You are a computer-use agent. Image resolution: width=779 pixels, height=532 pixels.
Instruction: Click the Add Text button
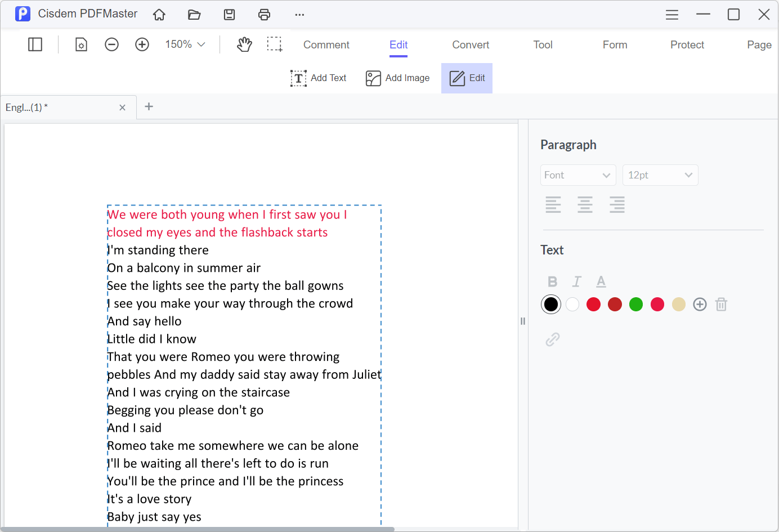(319, 78)
